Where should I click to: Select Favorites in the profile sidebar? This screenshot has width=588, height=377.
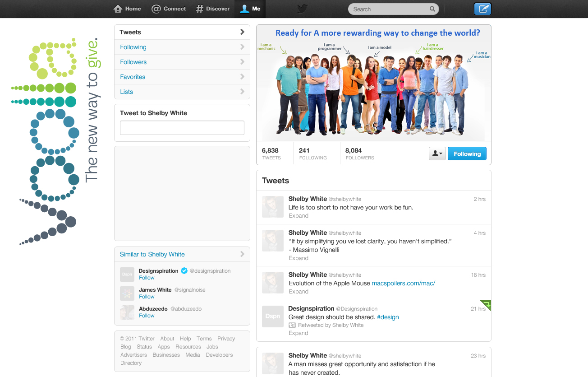pyautogui.click(x=182, y=77)
